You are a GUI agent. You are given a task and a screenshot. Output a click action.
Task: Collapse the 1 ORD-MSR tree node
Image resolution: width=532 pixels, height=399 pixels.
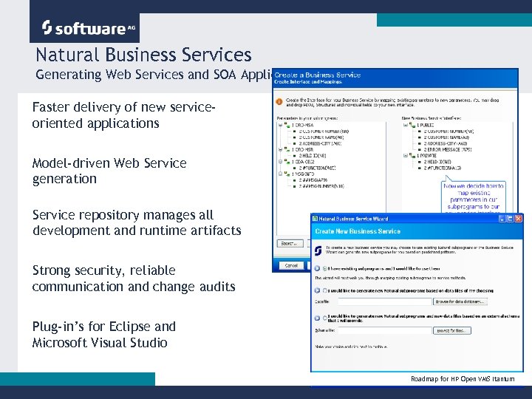point(280,149)
